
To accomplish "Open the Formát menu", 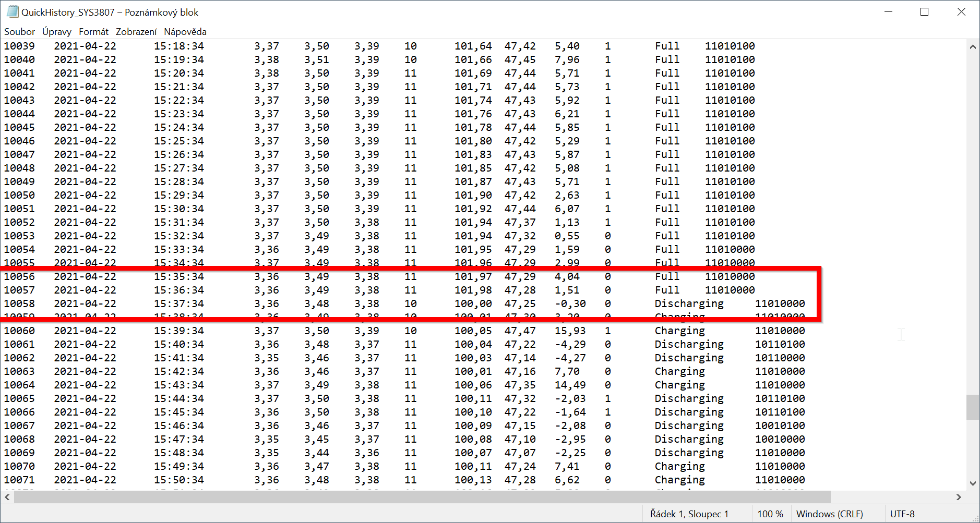I will pyautogui.click(x=94, y=32).
